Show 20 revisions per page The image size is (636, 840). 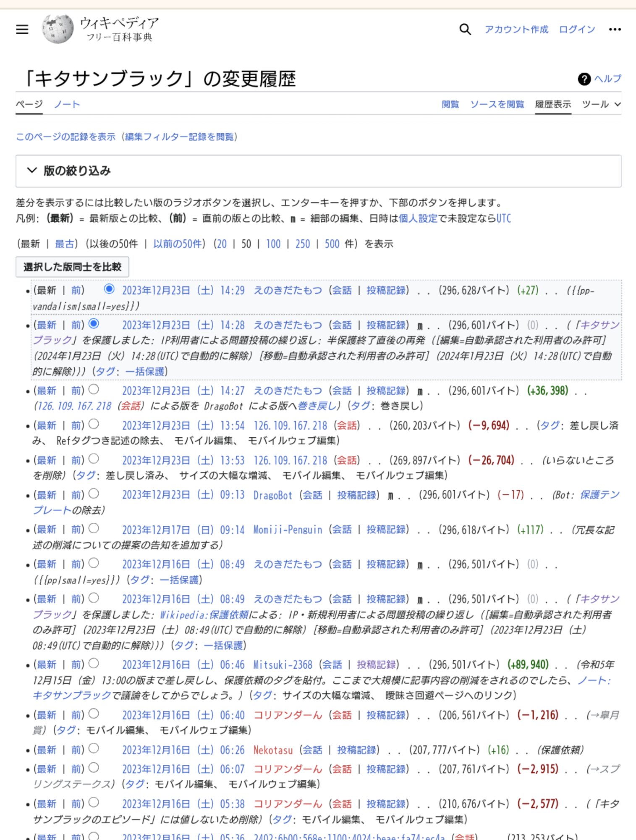(221, 244)
